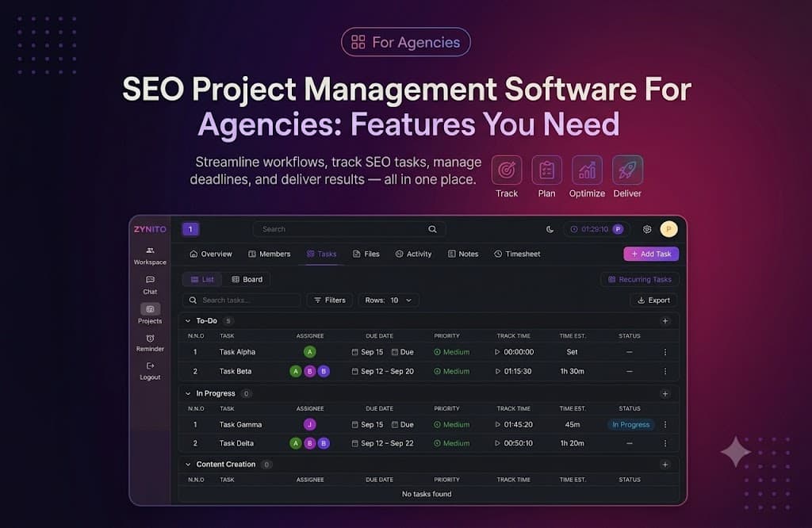This screenshot has height=528, width=812.
Task: Click Task Beta name
Action: click(235, 371)
